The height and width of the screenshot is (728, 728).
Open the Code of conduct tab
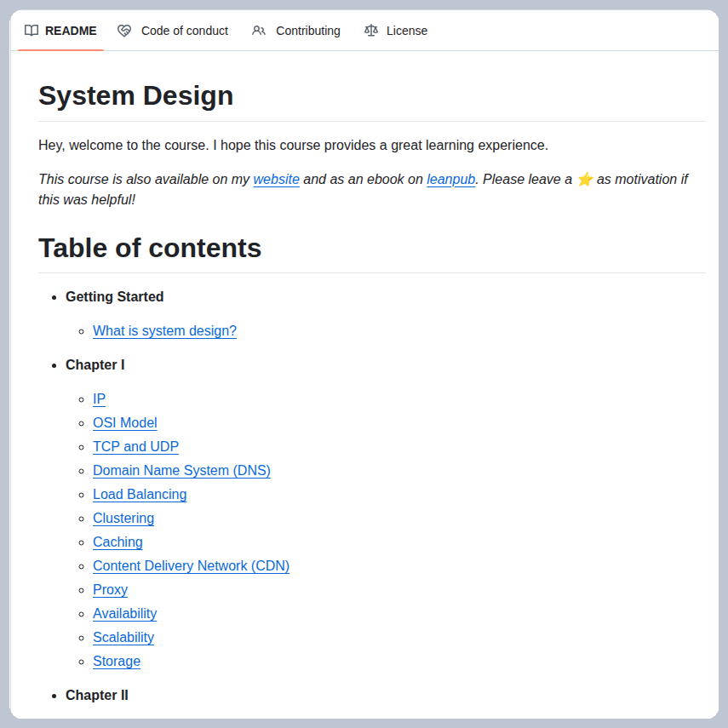[x=173, y=31]
